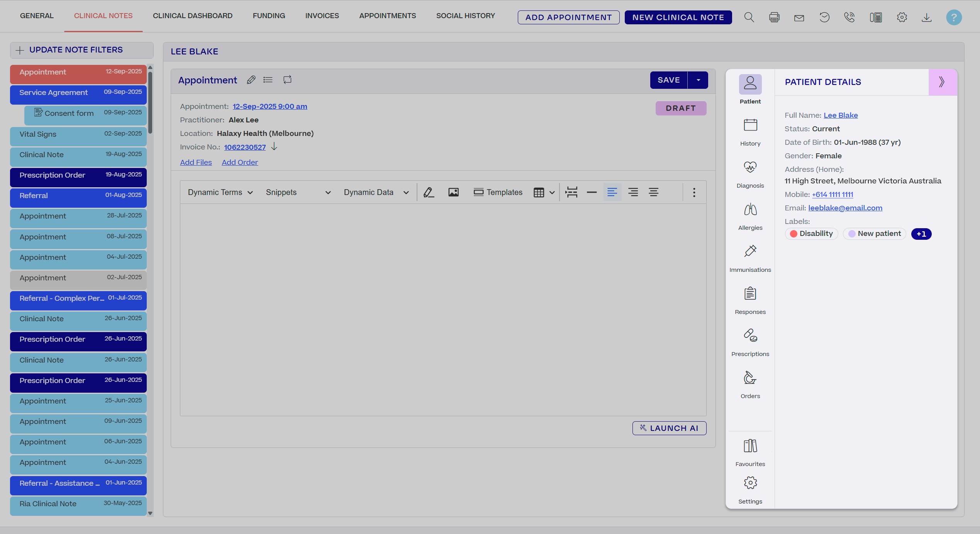Image resolution: width=980 pixels, height=534 pixels.
Task: Open the table insert dropdown in the editor
Action: pos(552,192)
